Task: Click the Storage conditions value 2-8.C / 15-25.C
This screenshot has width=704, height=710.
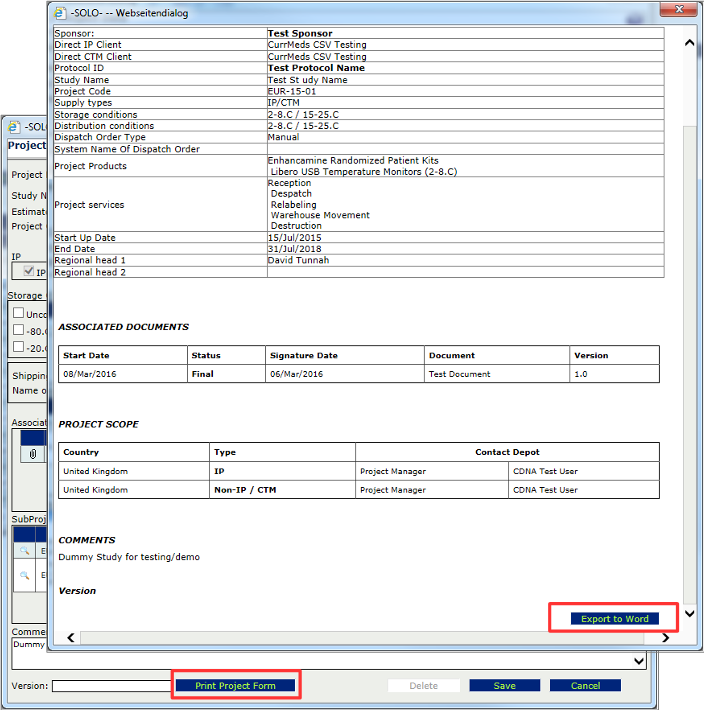Action: click(303, 115)
